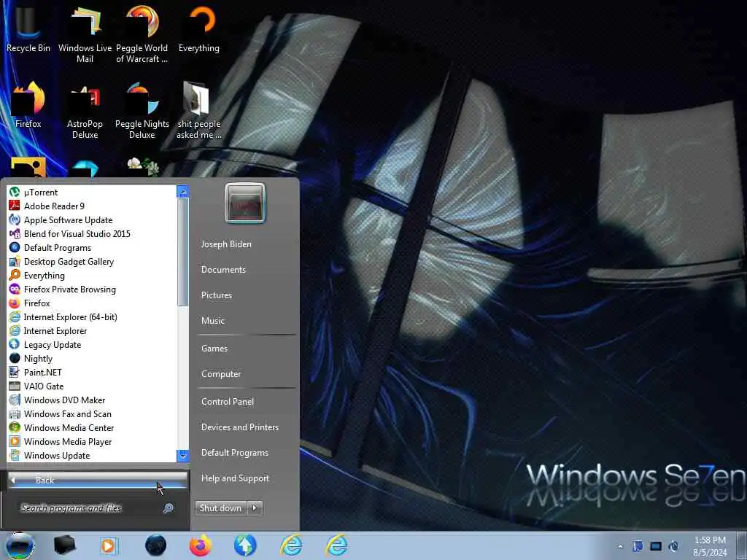This screenshot has width=747, height=560.
Task: Open the media player taskbar icon
Action: pyautogui.click(x=108, y=545)
